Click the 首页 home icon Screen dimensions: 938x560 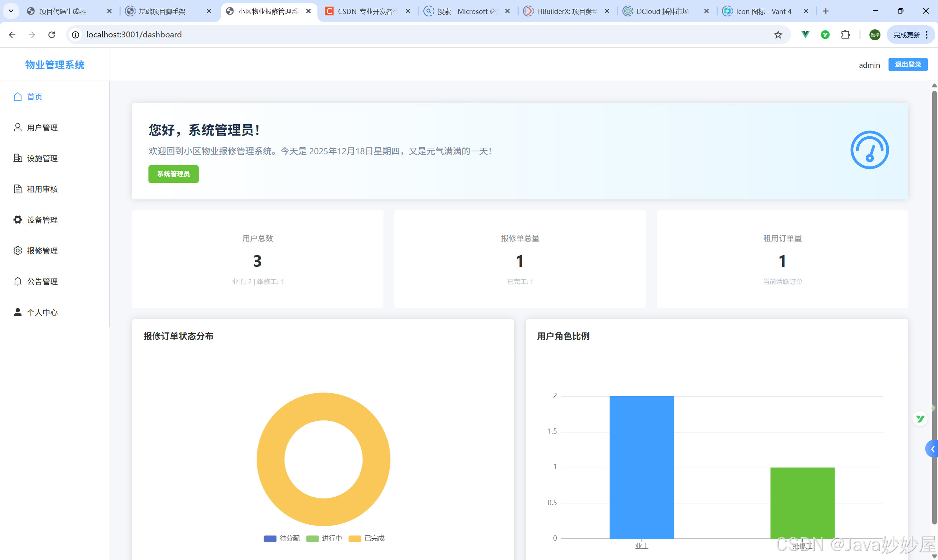17,97
